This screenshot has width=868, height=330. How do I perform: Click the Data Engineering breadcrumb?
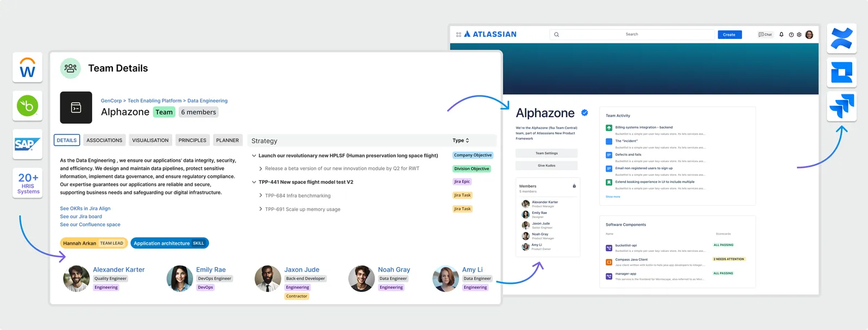(x=207, y=101)
